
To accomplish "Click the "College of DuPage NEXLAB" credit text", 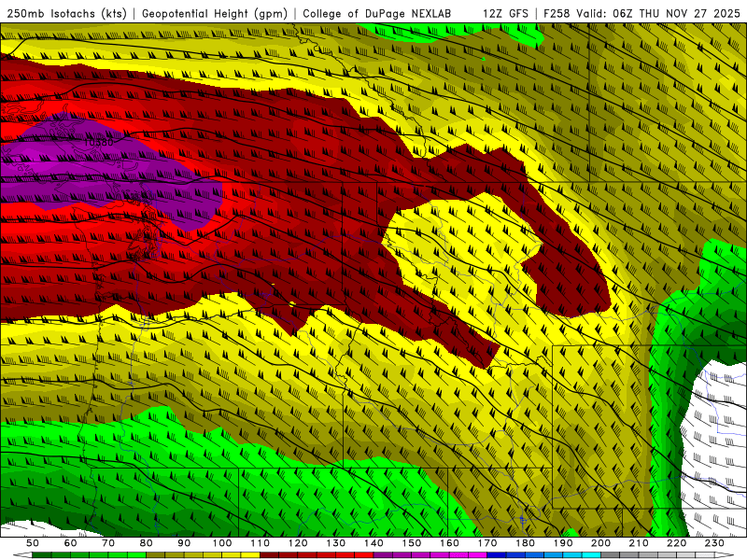I will point(376,14).
